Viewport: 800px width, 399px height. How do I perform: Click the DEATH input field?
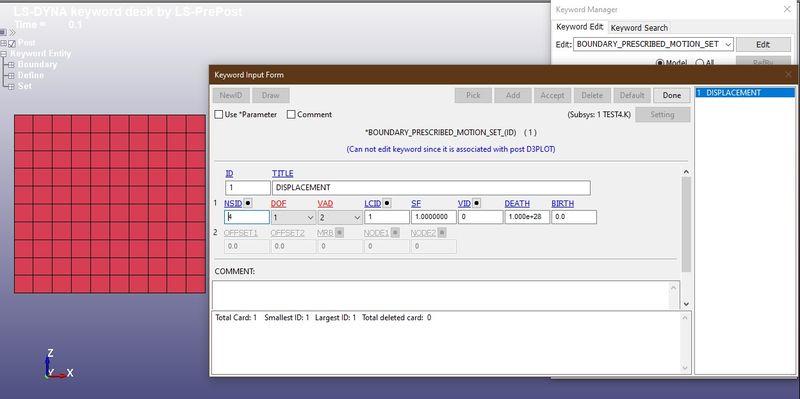(x=527, y=217)
